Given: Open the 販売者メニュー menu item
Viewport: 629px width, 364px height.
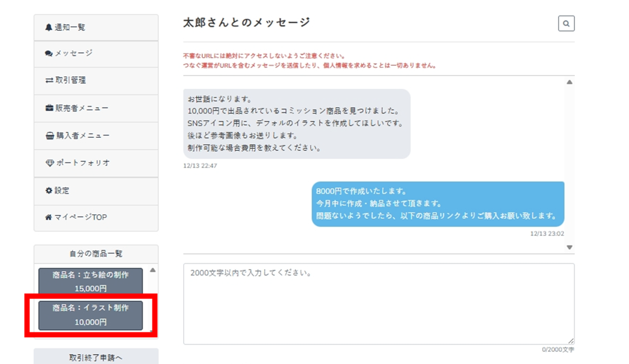Looking at the screenshot, I should pos(96,109).
